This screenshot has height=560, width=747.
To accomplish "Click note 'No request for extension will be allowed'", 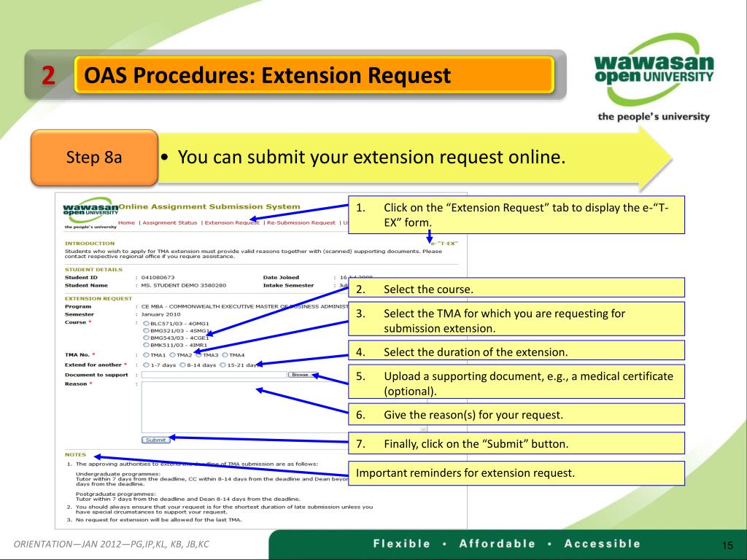I will tap(158, 520).
